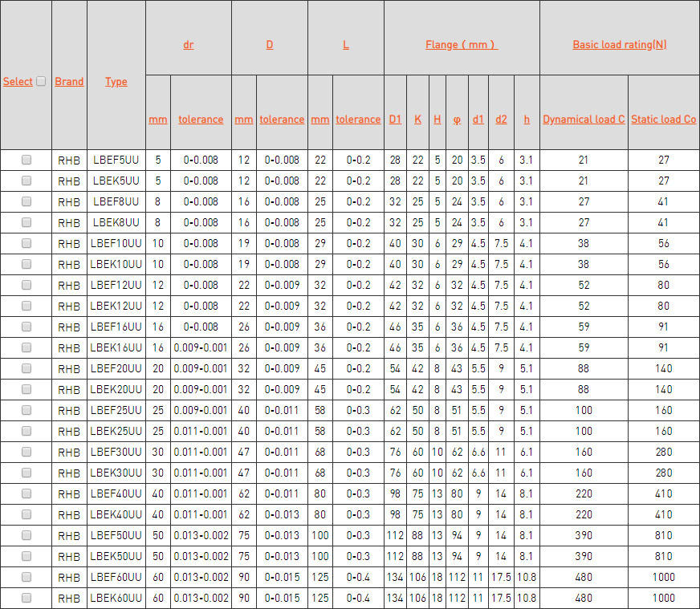The image size is (700, 609).
Task: Sort by Dynamical load C column
Action: coord(584,120)
